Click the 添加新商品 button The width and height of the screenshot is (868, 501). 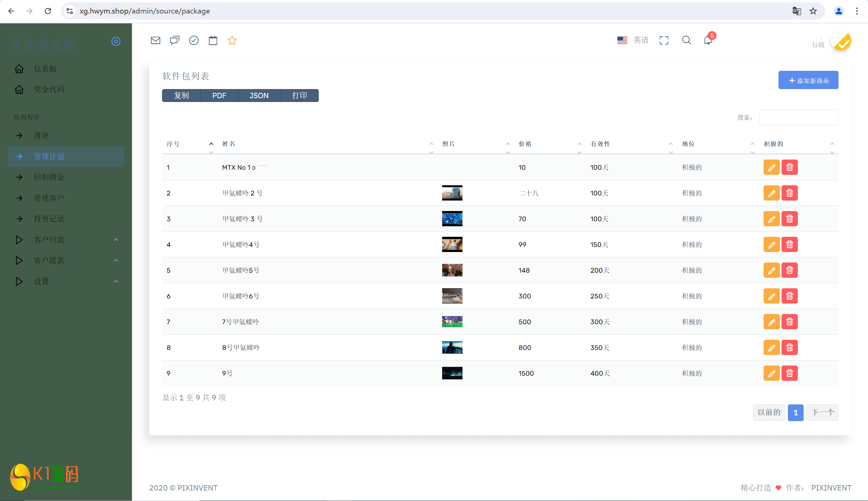tap(808, 80)
